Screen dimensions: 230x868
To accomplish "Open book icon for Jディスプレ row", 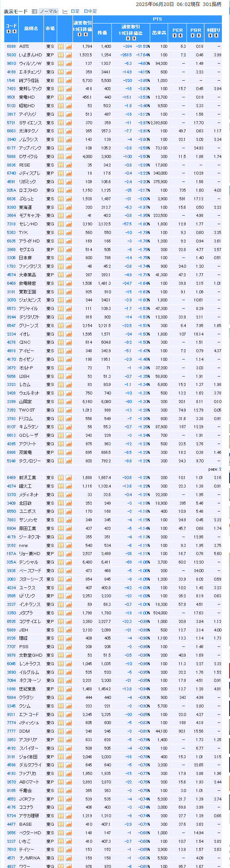I will [61, 173].
